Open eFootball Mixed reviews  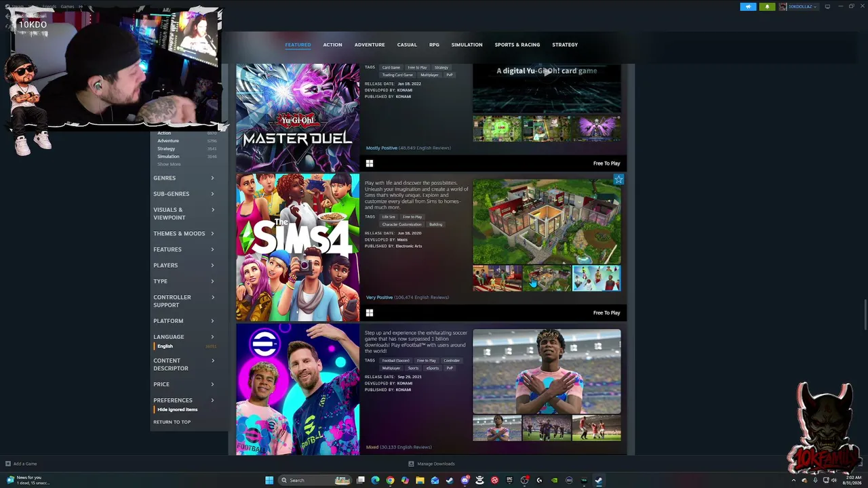point(399,447)
